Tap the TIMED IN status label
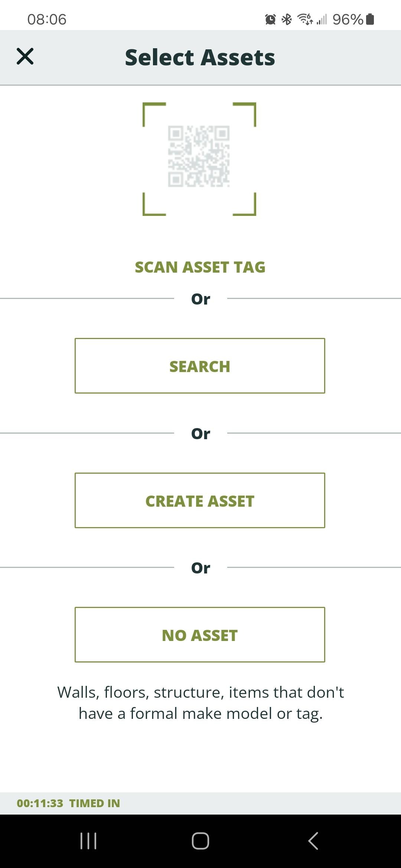Viewport: 401px width, 868px height. pyautogui.click(x=95, y=803)
